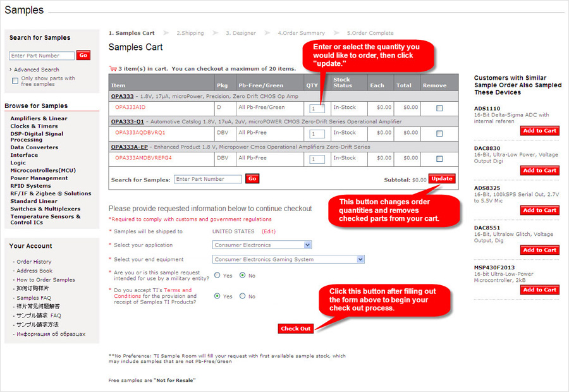Click the OPA333AMDBVREPG4 part link
This screenshot has height=392, width=569.
[144, 158]
